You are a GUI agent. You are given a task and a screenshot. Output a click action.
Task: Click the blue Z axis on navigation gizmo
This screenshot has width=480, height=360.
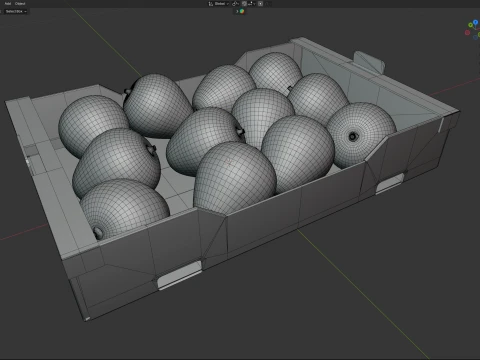click(x=475, y=22)
